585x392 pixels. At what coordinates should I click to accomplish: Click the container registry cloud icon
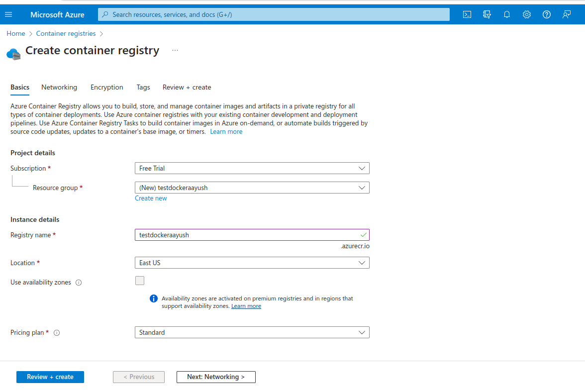tap(14, 54)
